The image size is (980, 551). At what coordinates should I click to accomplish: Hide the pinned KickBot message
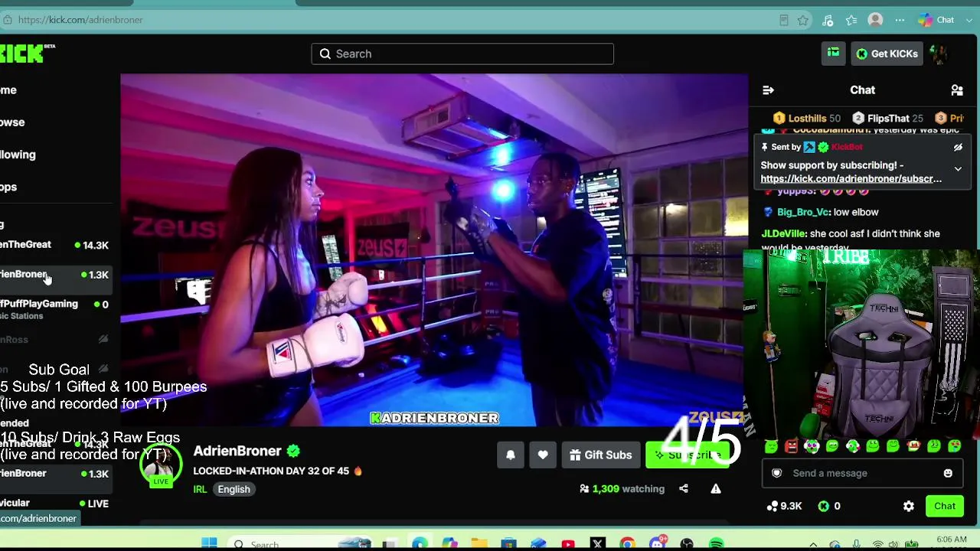click(x=958, y=148)
